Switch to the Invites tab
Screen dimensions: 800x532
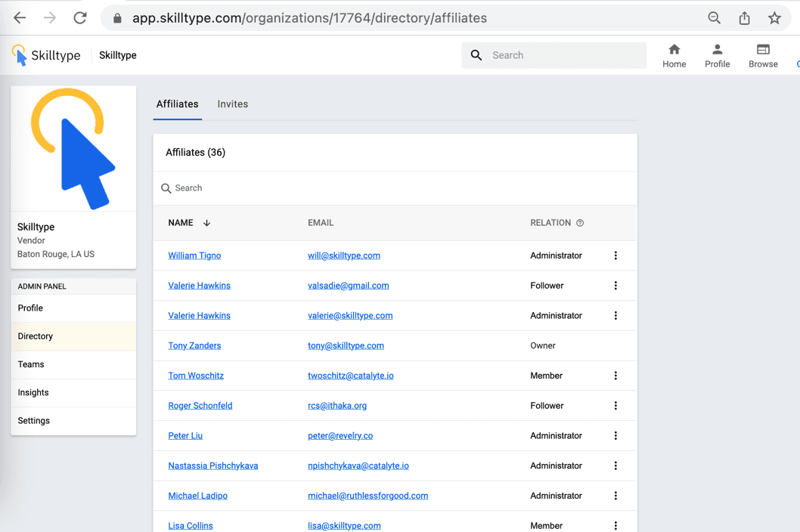233,104
